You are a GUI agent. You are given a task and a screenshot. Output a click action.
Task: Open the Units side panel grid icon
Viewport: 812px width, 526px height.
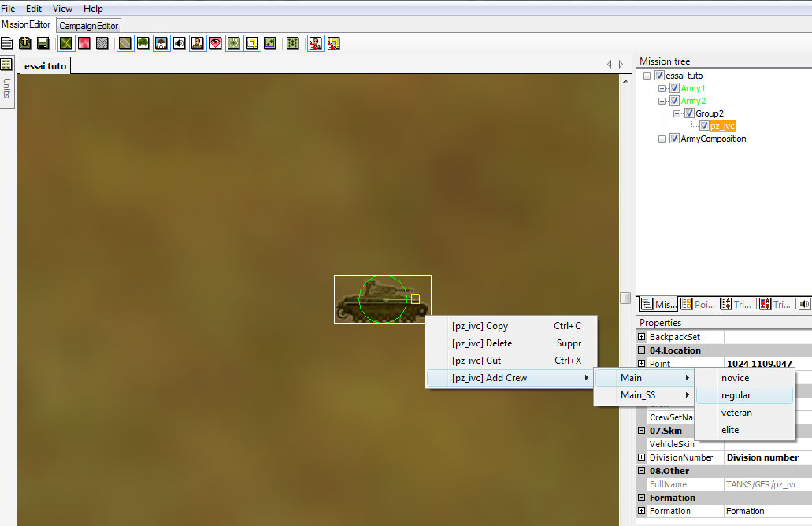[x=6, y=64]
